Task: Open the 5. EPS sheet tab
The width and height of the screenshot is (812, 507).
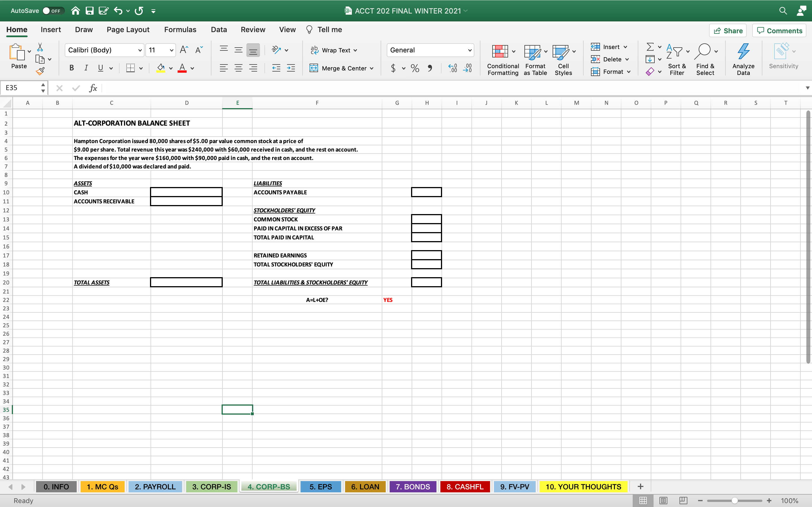Action: (321, 486)
